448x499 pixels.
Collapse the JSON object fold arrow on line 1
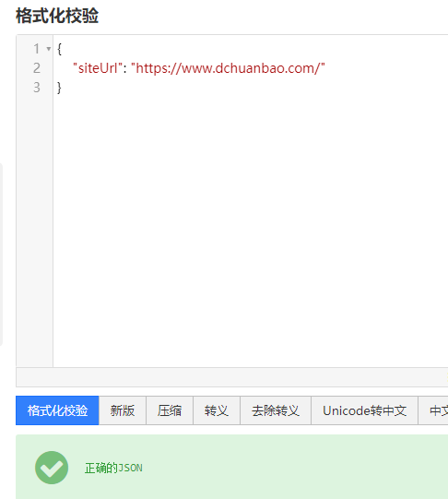tap(48, 49)
